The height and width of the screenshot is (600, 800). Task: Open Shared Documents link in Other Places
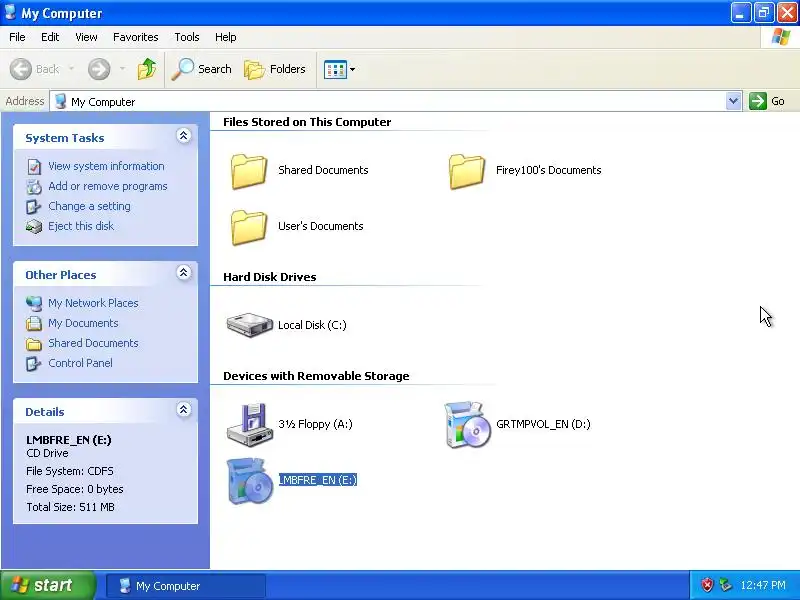click(93, 343)
